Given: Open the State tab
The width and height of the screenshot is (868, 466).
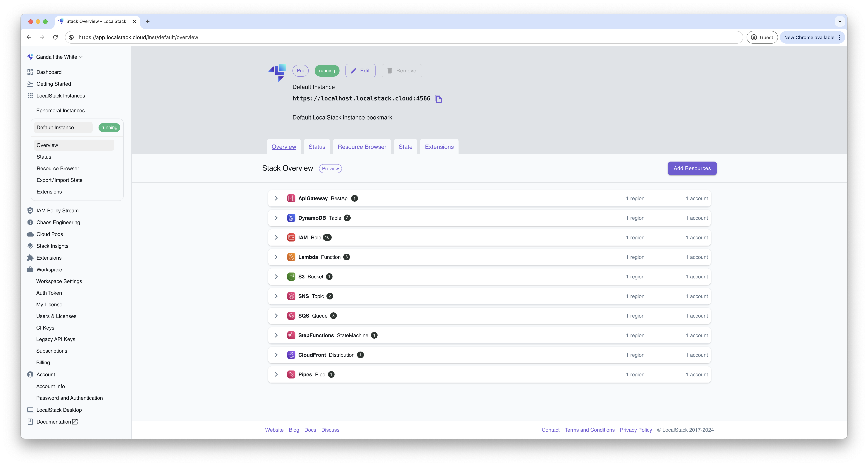Looking at the screenshot, I should (x=405, y=146).
